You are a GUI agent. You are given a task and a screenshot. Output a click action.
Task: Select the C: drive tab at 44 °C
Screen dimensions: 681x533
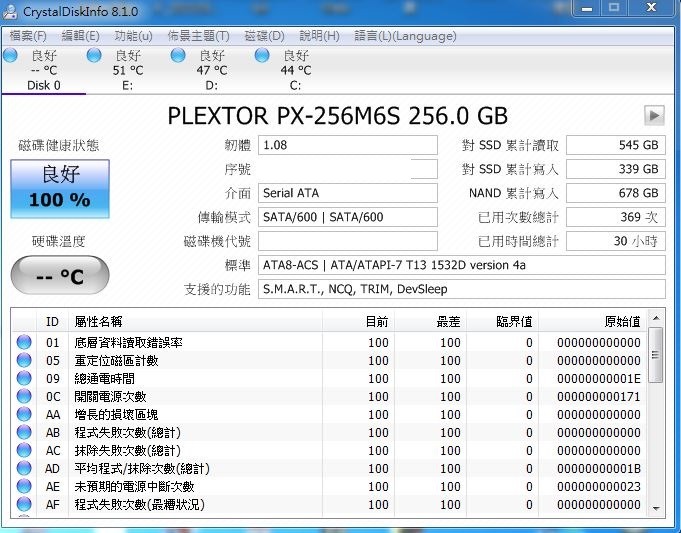click(295, 70)
